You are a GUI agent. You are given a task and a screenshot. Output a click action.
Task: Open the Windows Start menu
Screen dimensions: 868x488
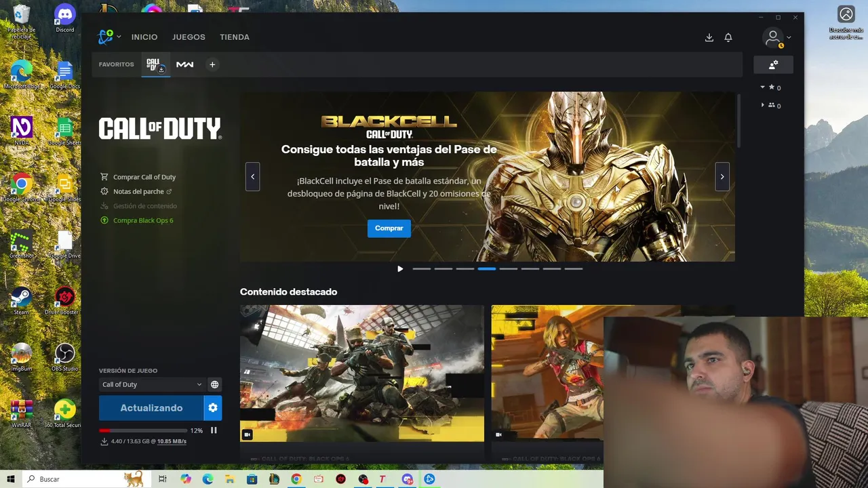(x=11, y=479)
